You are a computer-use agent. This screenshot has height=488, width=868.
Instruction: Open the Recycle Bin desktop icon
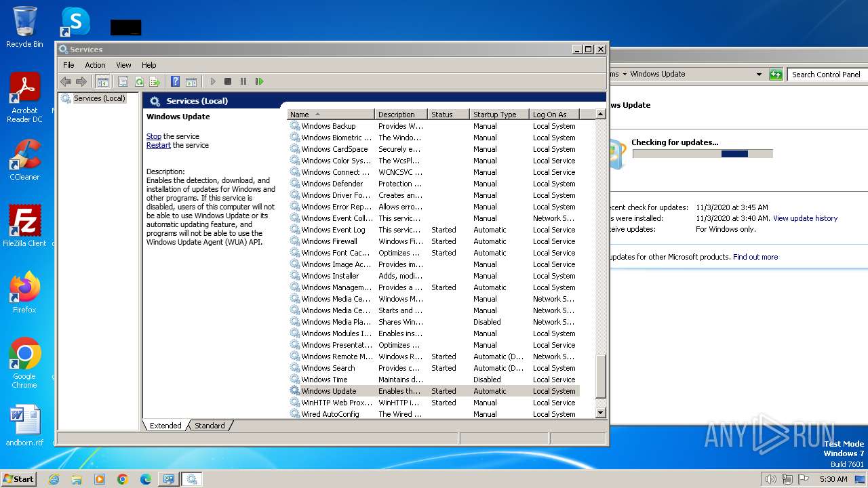[x=24, y=27]
